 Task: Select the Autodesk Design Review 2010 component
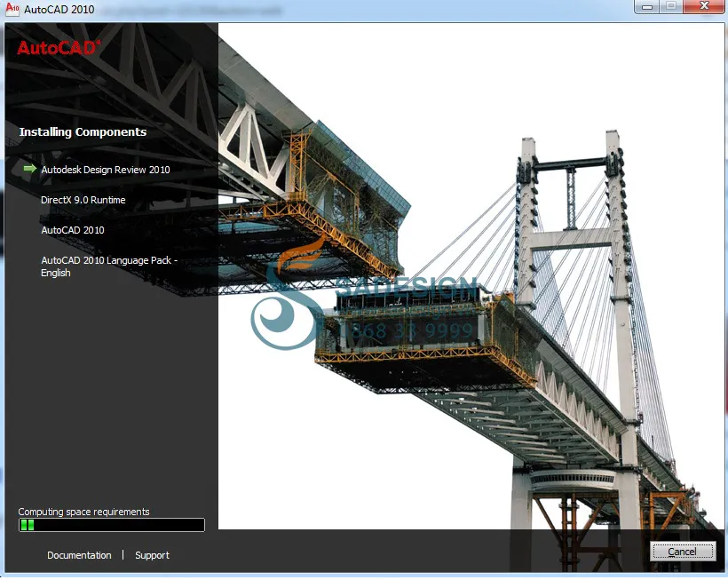tap(106, 169)
